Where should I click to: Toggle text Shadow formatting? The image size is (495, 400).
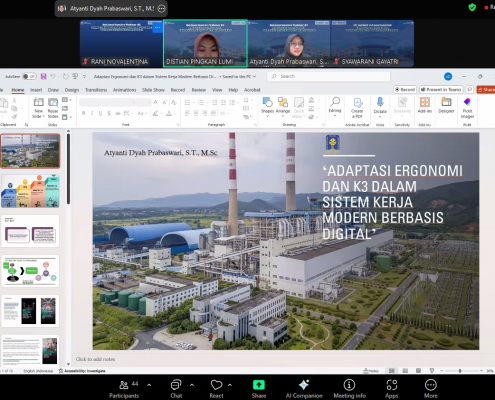(x=109, y=113)
